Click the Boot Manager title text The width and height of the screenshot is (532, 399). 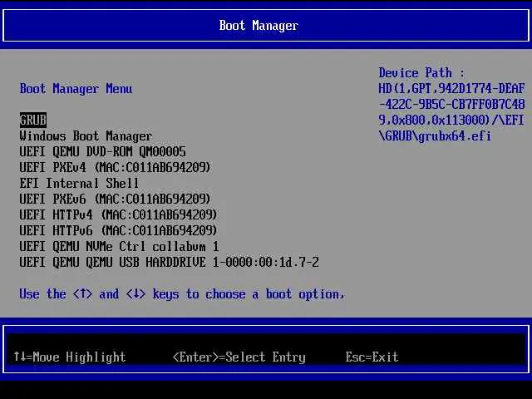point(259,26)
